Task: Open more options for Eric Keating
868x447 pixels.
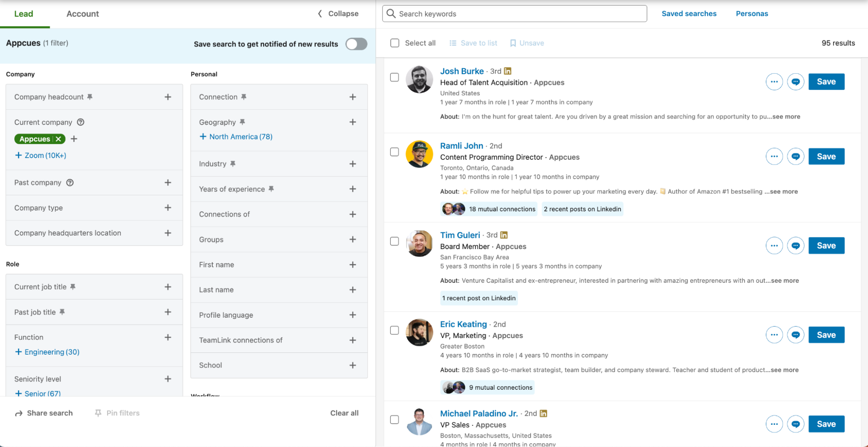Action: coord(774,335)
